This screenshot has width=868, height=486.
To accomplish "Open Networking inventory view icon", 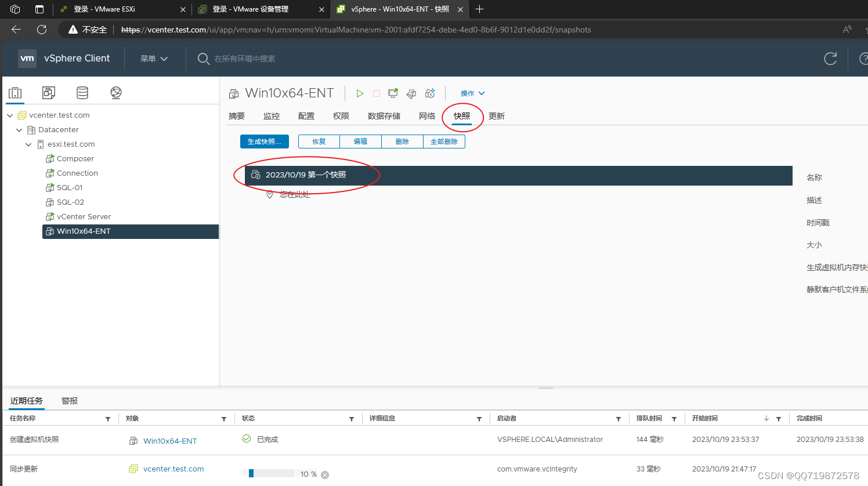I will (x=116, y=93).
